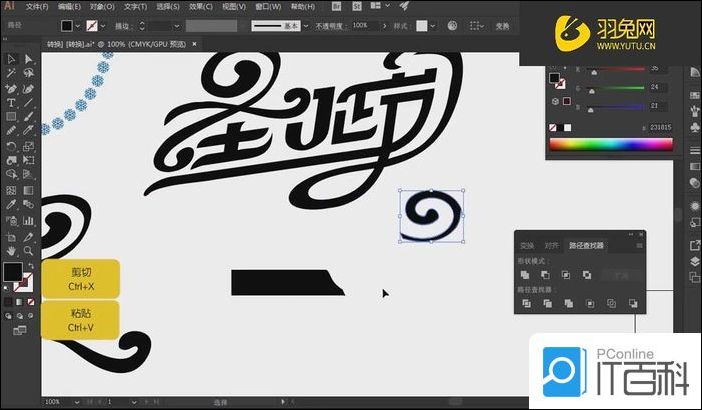
Task: Click the Minus Back pathfinder icon
Action: coord(632,303)
